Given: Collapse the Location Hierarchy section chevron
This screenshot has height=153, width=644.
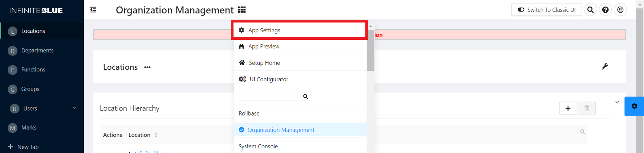Looking at the screenshot, I should [617, 102].
